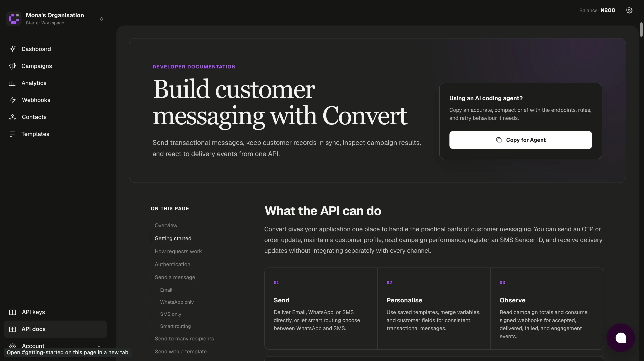This screenshot has height=361, width=644.
Task: Go to Send to many recipients
Action: 184,338
